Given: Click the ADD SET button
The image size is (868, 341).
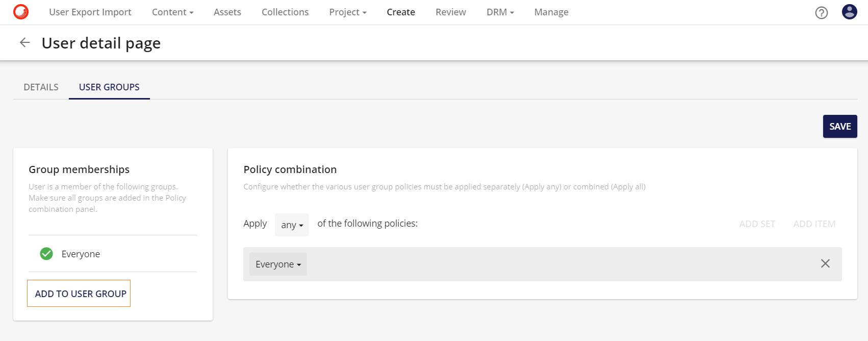Looking at the screenshot, I should coord(757,224).
